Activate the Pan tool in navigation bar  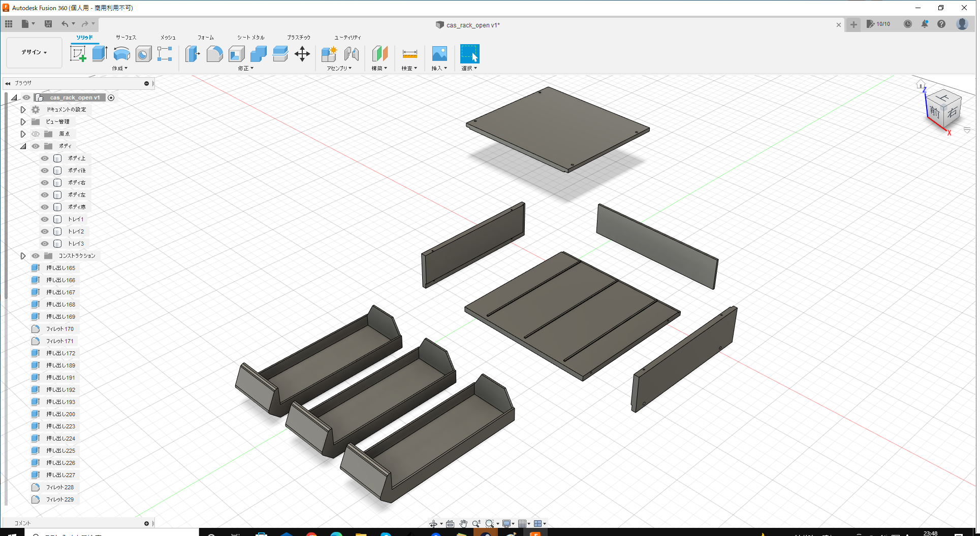point(463,523)
